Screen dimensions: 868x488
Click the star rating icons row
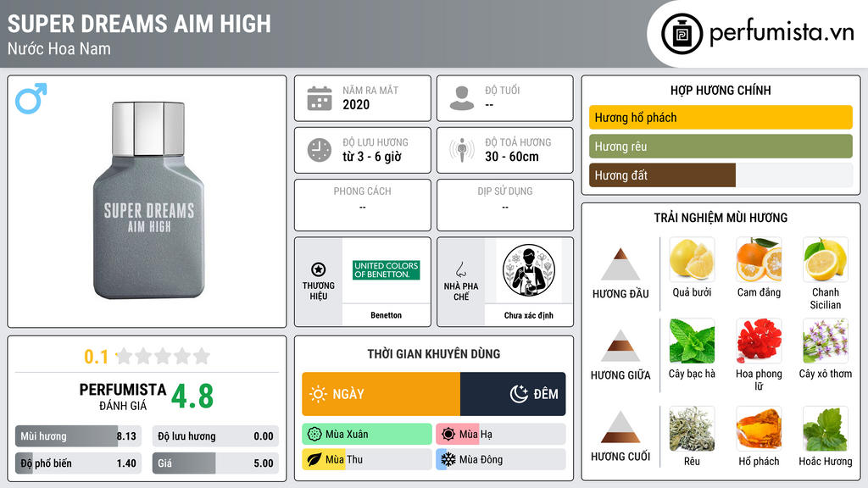coord(164,356)
